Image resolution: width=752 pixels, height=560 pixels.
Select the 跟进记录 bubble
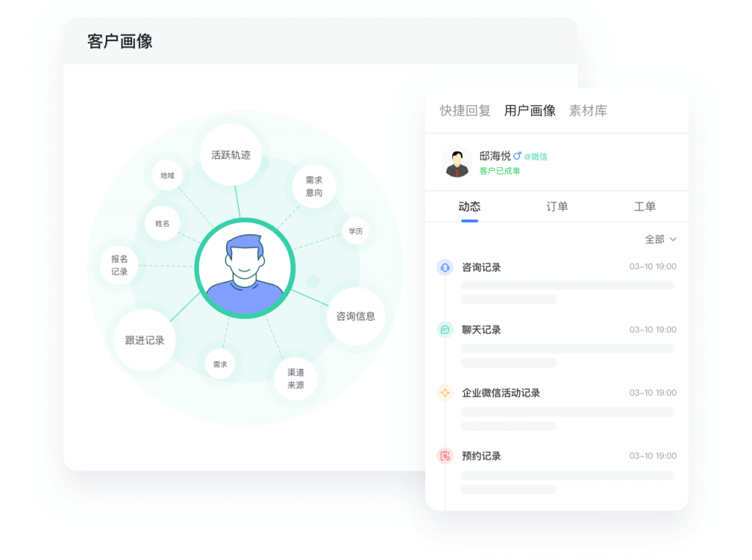[x=143, y=341]
